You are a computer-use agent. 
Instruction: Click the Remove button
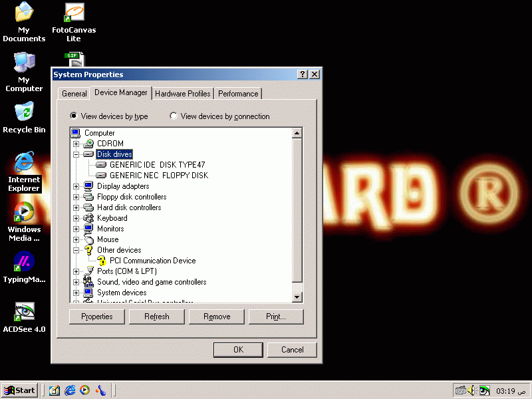[217, 317]
